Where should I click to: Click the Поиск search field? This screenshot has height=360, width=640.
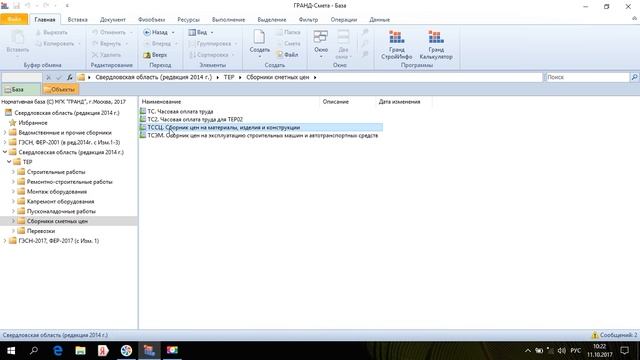(x=587, y=77)
